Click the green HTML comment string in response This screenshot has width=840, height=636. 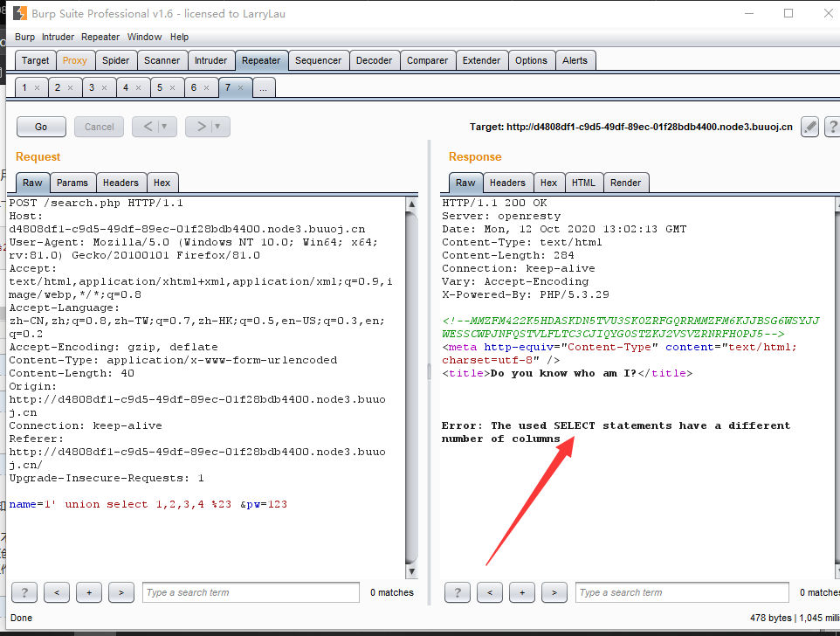pyautogui.click(x=630, y=328)
